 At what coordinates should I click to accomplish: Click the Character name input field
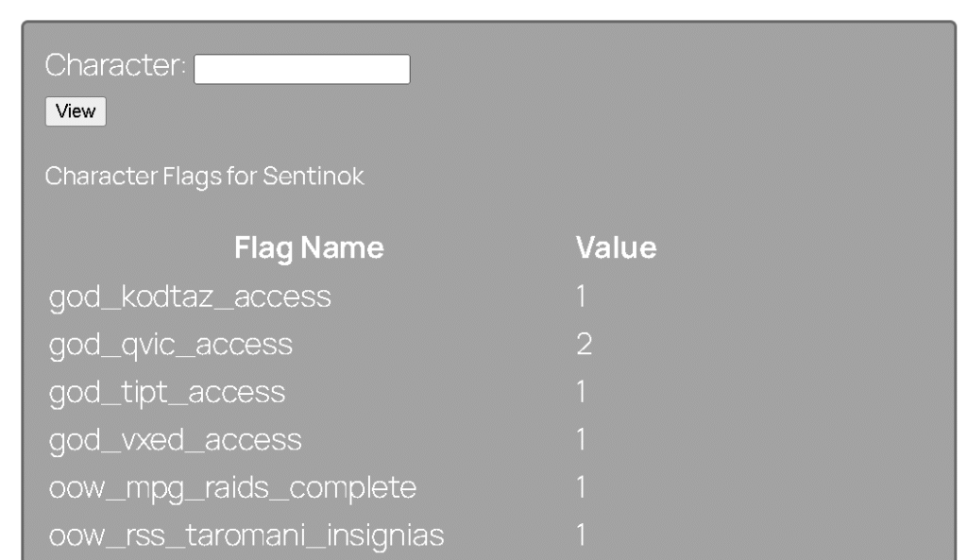pyautogui.click(x=301, y=69)
